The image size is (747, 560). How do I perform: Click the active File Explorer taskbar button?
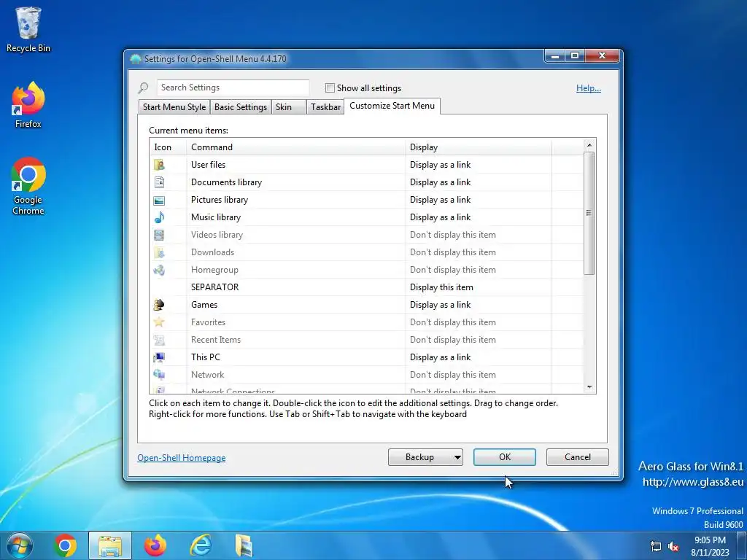[x=110, y=545]
